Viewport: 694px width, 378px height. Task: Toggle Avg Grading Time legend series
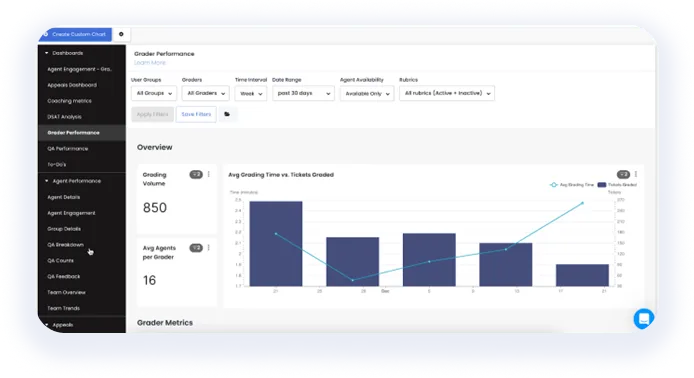(571, 185)
